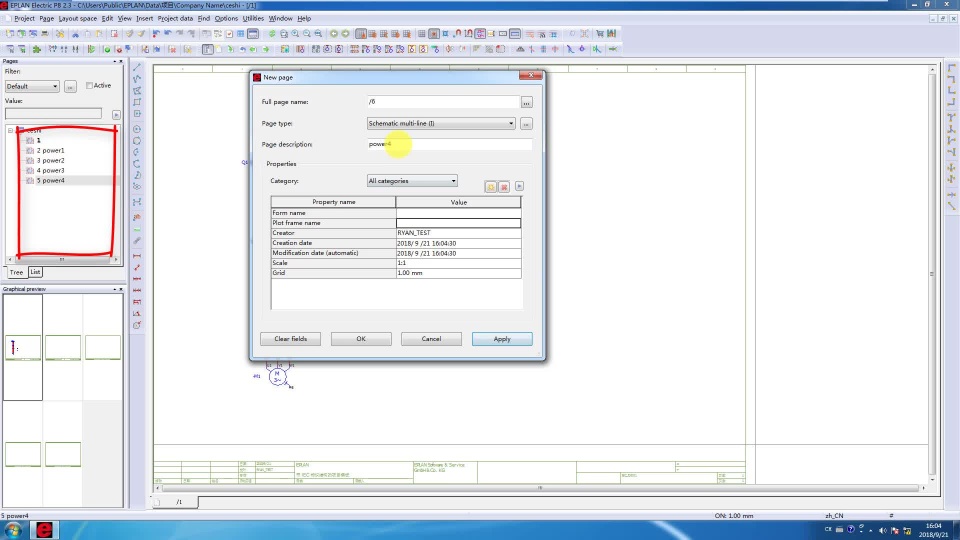
Task: Click the OK button
Action: click(361, 339)
